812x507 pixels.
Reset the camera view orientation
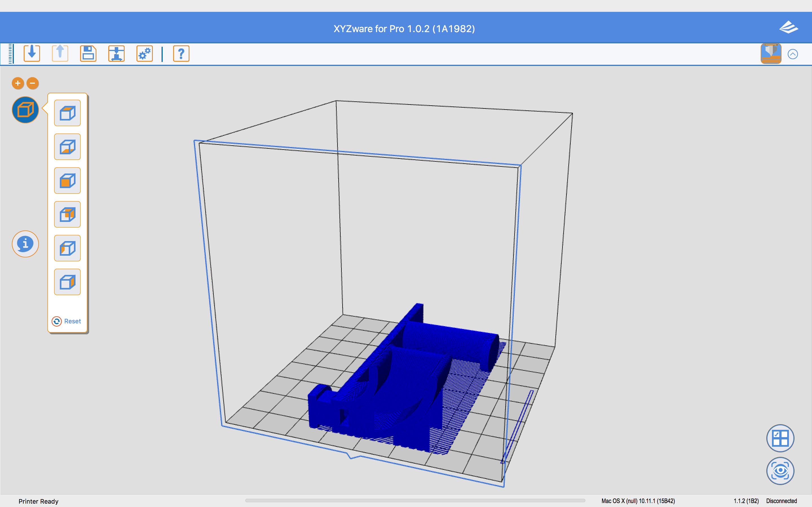point(67,321)
